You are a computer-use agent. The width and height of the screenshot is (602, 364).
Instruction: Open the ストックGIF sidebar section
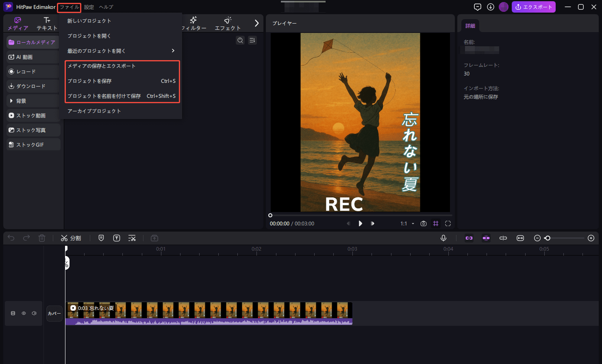[x=33, y=145]
